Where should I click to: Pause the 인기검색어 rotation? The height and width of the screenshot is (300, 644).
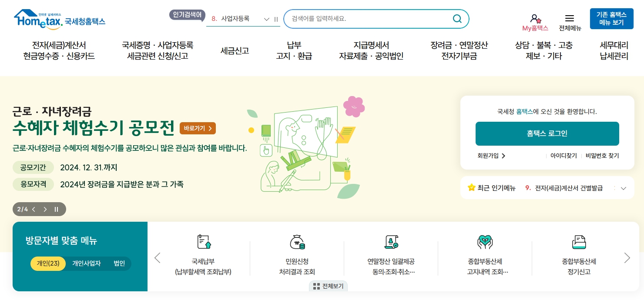point(276,19)
